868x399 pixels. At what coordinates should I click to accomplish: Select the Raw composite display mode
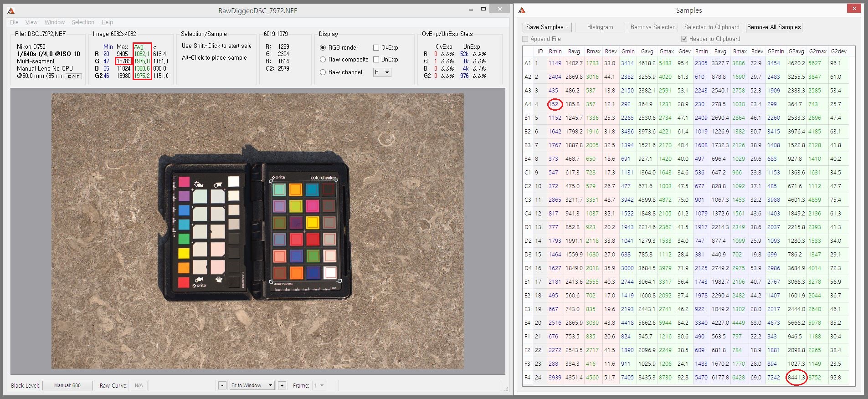tap(323, 60)
